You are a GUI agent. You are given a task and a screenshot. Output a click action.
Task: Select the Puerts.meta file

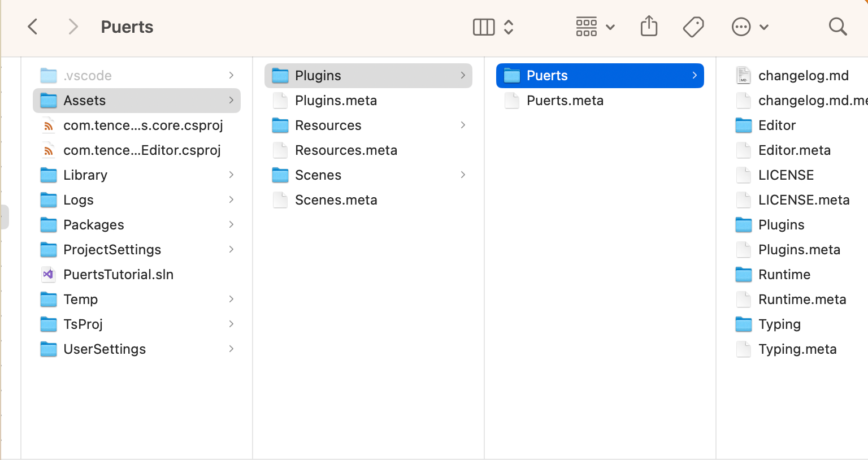600,101
